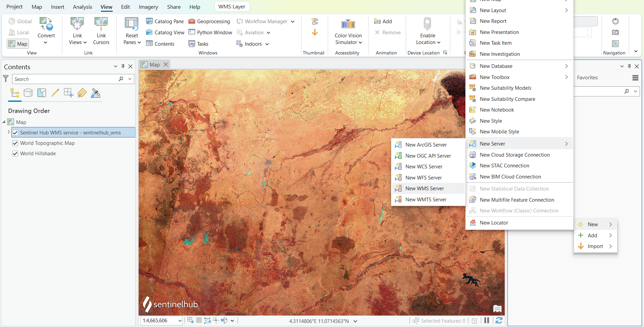Viewport: 644px width, 327px height.
Task: Click the Link Cursors icon
Action: pos(101,24)
